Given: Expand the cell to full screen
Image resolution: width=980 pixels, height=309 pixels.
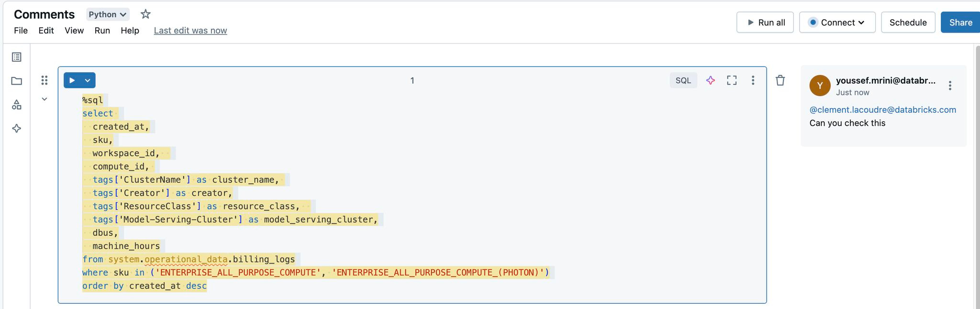Looking at the screenshot, I should pos(732,80).
